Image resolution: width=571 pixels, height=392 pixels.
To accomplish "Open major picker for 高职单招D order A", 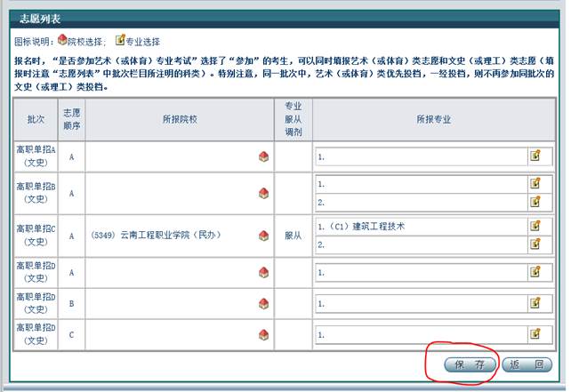I will click(535, 274).
